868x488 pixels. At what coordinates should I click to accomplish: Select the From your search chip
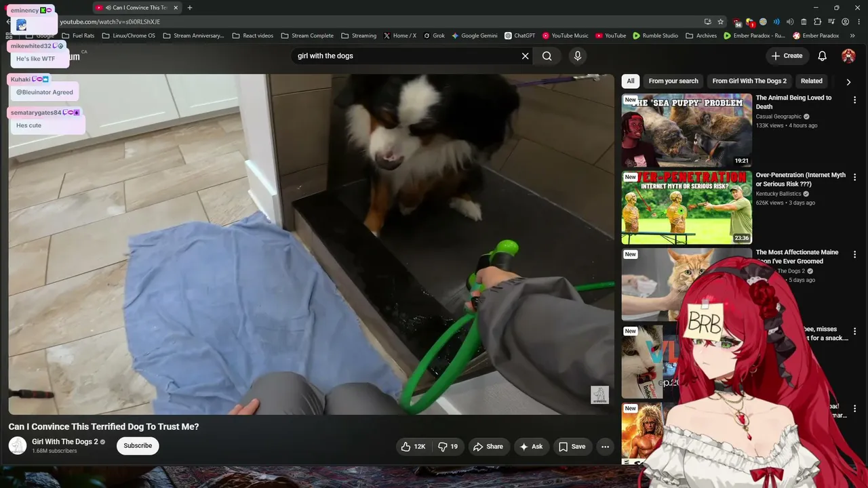pyautogui.click(x=673, y=81)
